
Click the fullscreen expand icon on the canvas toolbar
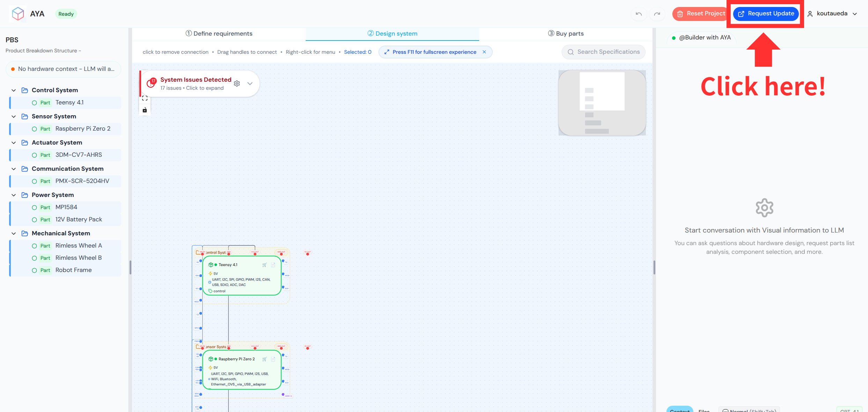point(145,98)
